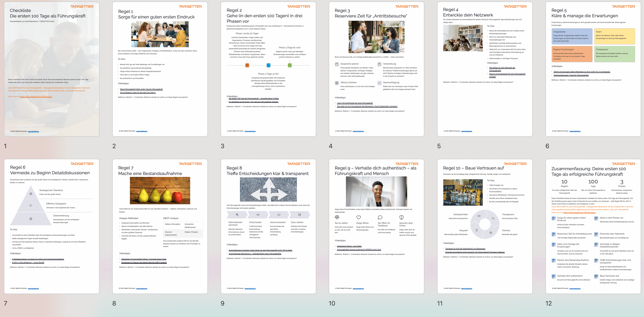Select slide 2 Regel 1 thumbnail
Viewport: 644px width, 317px height.
coord(160,69)
